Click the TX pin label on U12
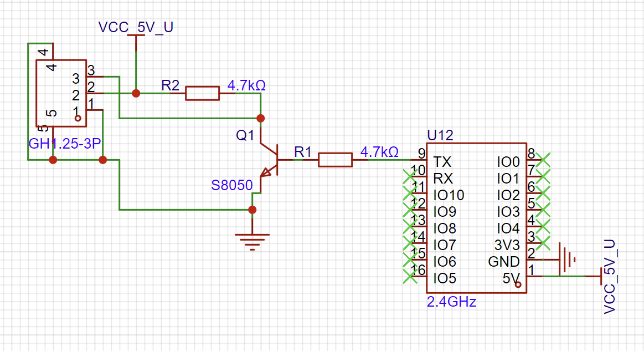 pyautogui.click(x=442, y=162)
